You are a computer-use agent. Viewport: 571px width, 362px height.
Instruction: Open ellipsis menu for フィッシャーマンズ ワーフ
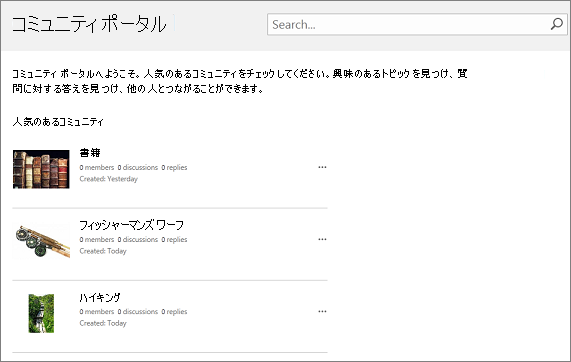pyautogui.click(x=322, y=239)
